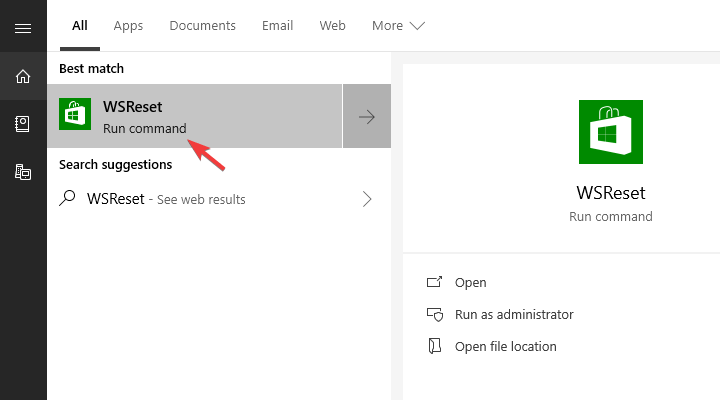720x400 pixels.
Task: Select the Home icon in sidebar
Action: tap(23, 76)
